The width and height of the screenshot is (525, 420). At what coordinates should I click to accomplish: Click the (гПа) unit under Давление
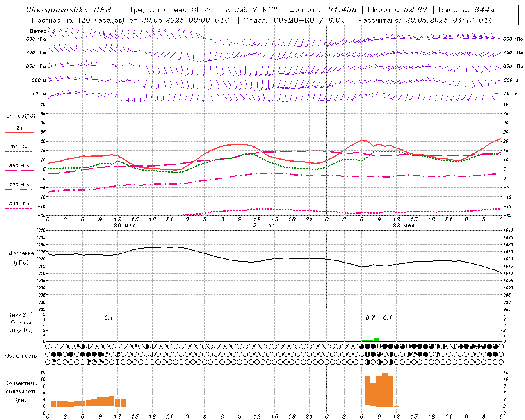(21, 262)
